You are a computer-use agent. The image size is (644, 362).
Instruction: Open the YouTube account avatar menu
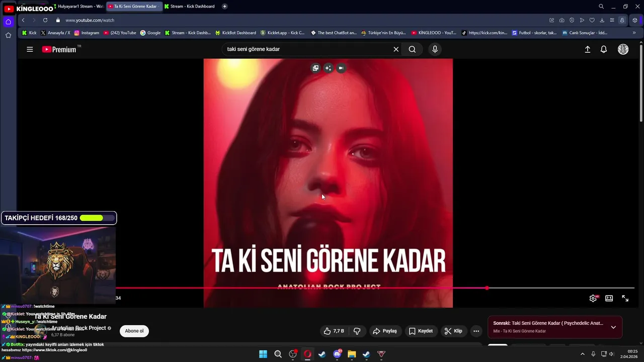pos(623,49)
